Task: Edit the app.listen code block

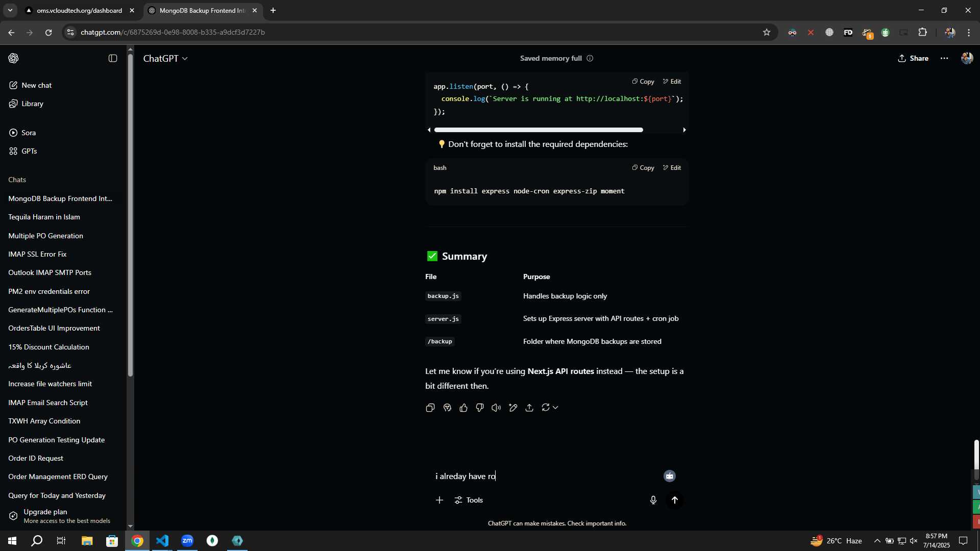Action: point(672,82)
